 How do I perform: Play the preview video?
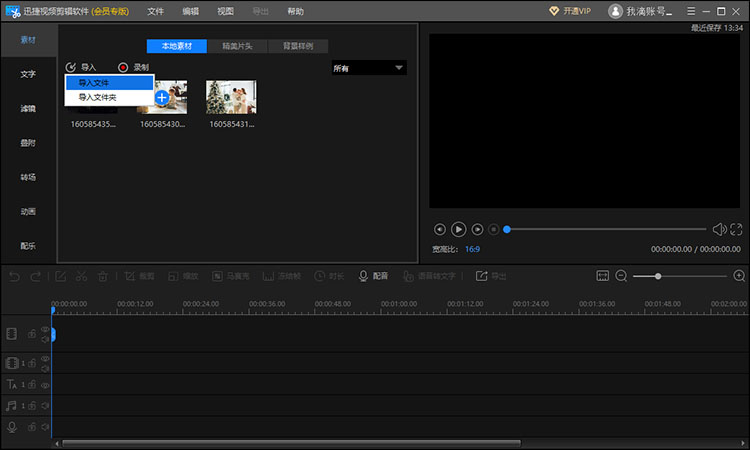(x=458, y=230)
